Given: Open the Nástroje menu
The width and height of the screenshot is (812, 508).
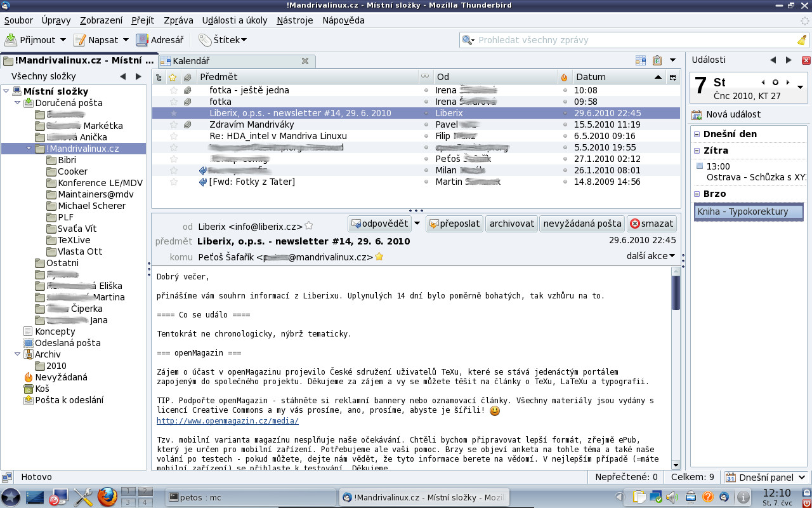Looking at the screenshot, I should (x=295, y=20).
